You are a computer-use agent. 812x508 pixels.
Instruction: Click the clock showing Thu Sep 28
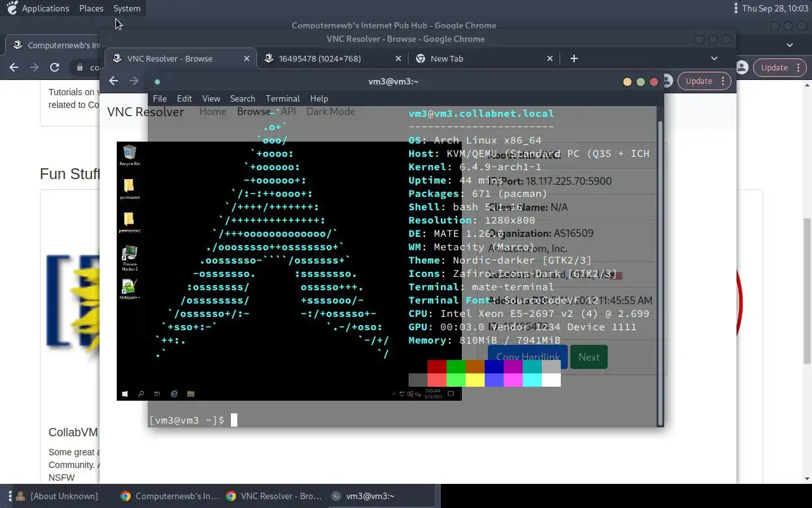tap(776, 8)
